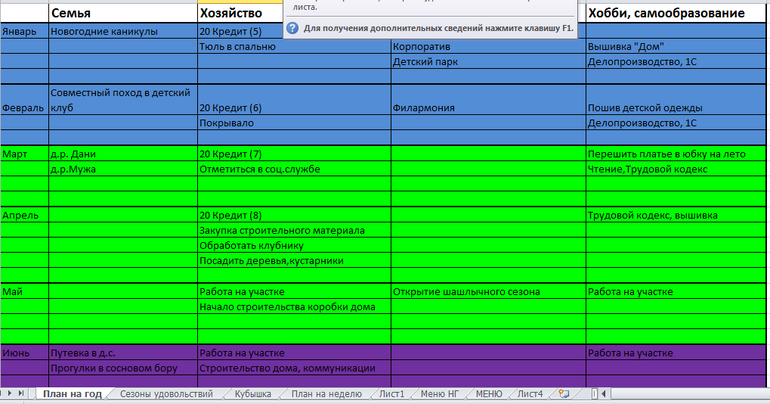Viewport: 770px width, 404px height.
Task: Click the 20 Кредит (8) cell
Action: pyautogui.click(x=294, y=215)
